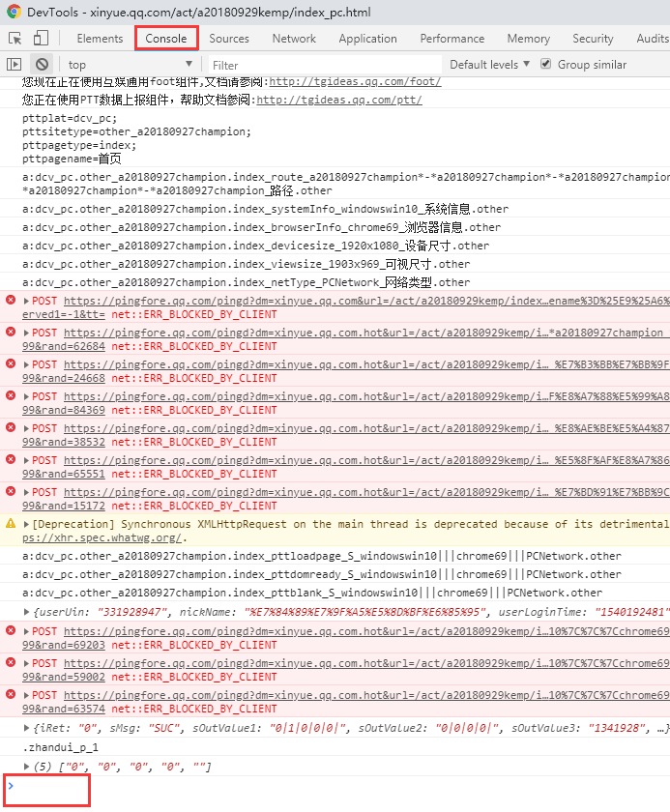The image size is (670, 812).
Task: Click error icon beside rand=63574 request
Action: 11,694
